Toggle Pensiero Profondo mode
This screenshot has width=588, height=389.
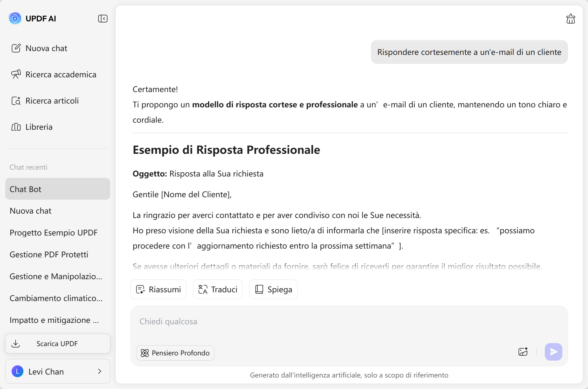pos(175,353)
